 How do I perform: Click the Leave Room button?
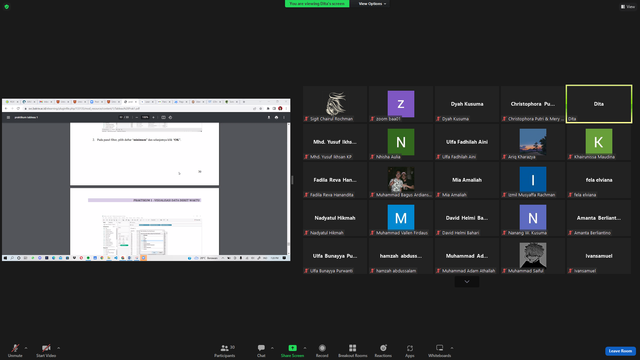[x=620, y=351]
